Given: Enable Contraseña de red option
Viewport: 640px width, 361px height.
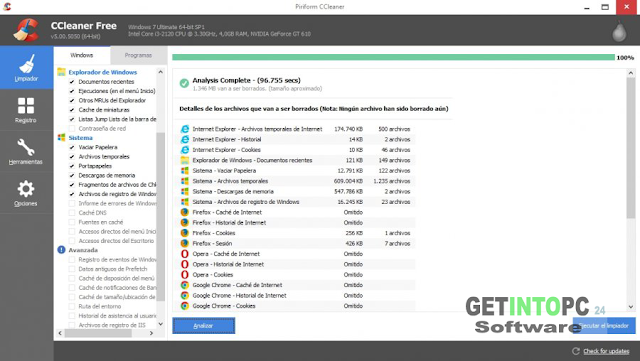Looking at the screenshot, I should tap(72, 129).
